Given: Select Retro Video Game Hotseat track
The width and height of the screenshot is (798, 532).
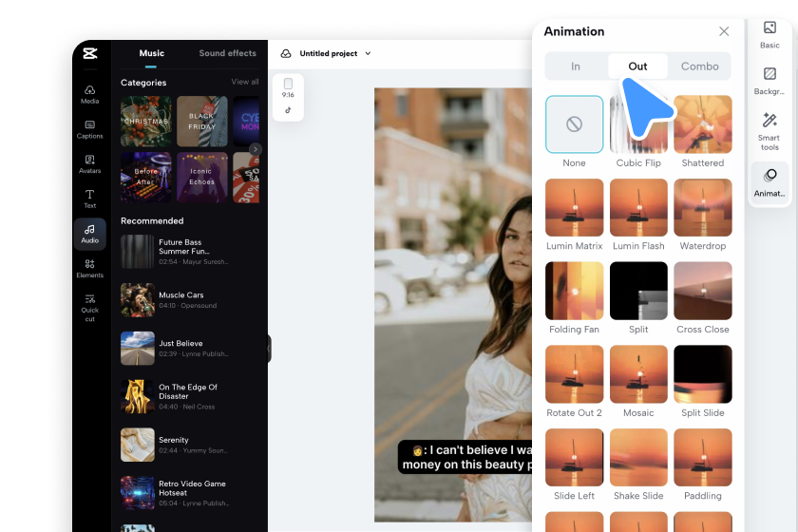Looking at the screenshot, I should click(189, 493).
